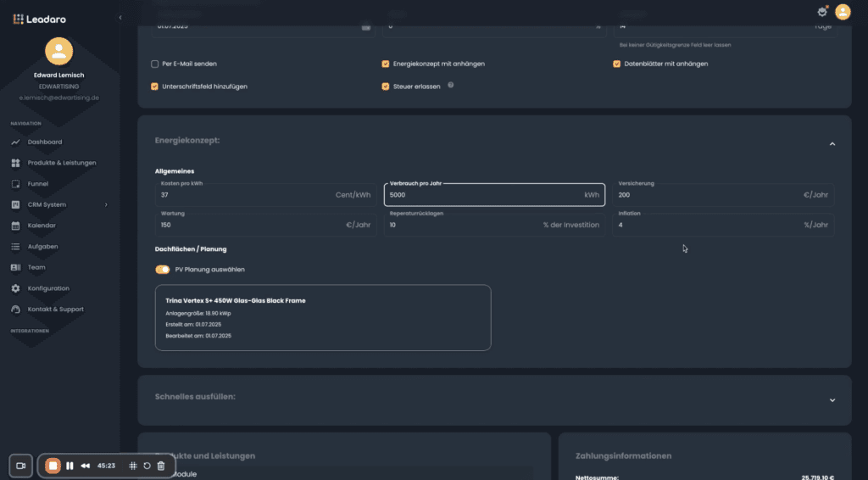Image resolution: width=868 pixels, height=480 pixels.
Task: Click the Team icon in the sidebar
Action: click(x=15, y=267)
